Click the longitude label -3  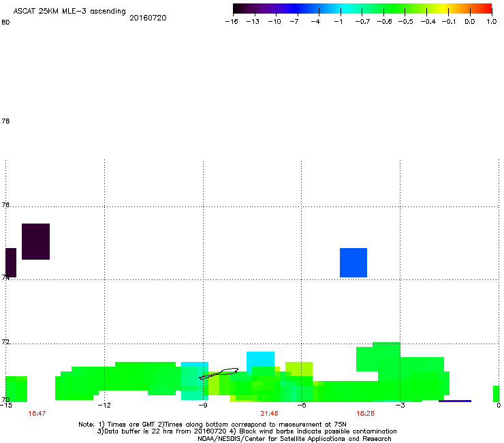(400, 406)
